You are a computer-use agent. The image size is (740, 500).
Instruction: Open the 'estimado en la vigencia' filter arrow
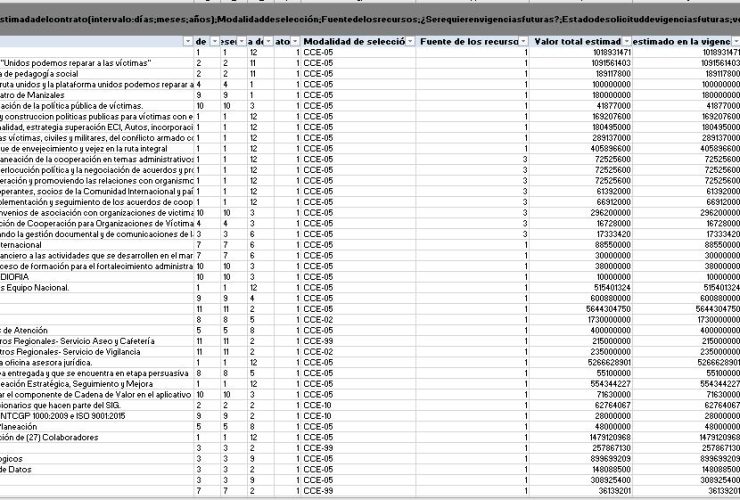point(735,42)
